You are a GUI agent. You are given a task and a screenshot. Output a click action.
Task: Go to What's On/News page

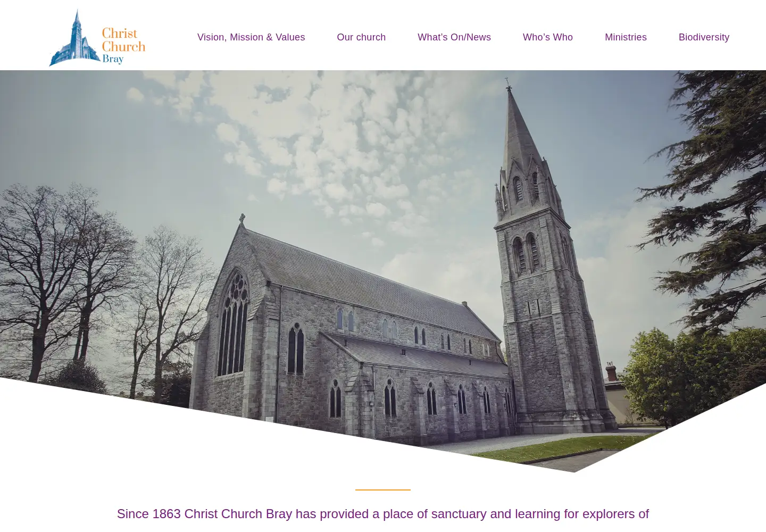(454, 37)
